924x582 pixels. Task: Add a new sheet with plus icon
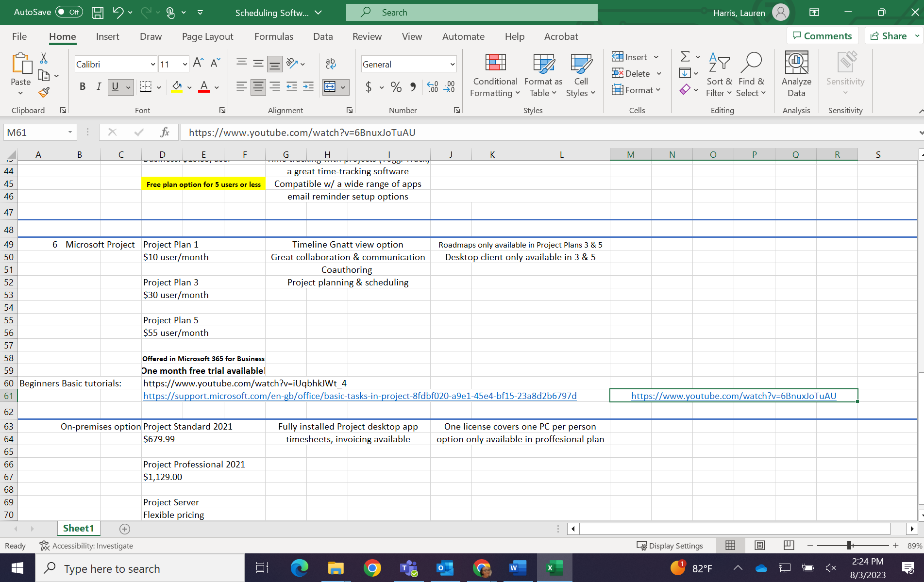(x=125, y=529)
